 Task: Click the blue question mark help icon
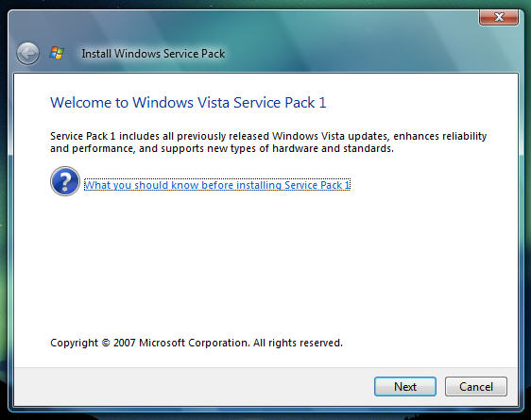coord(65,181)
